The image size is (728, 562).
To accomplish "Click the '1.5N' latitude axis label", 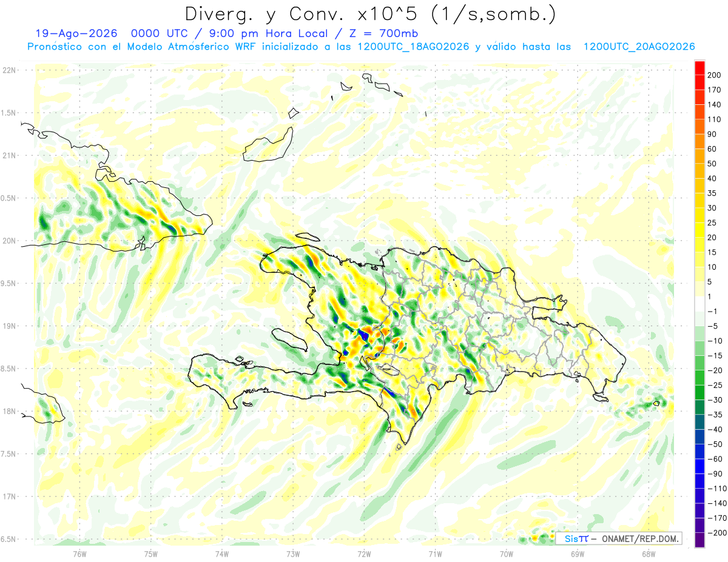I will click(9, 113).
